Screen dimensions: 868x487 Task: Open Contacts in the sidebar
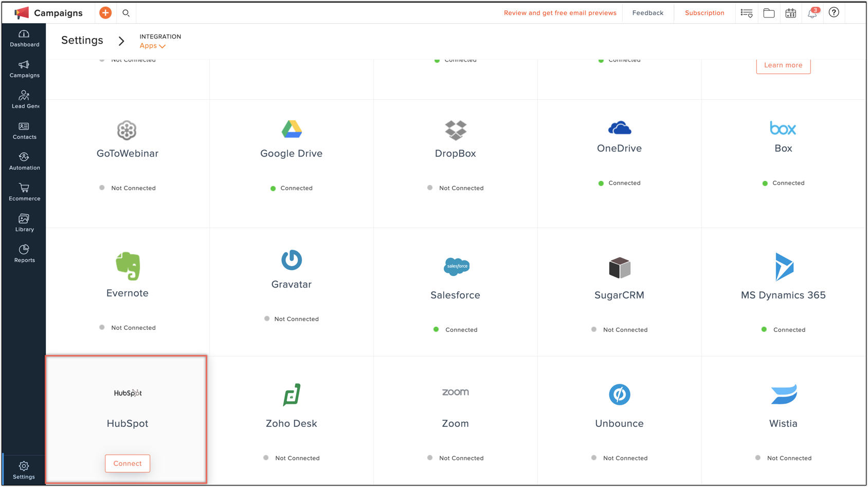(24, 131)
